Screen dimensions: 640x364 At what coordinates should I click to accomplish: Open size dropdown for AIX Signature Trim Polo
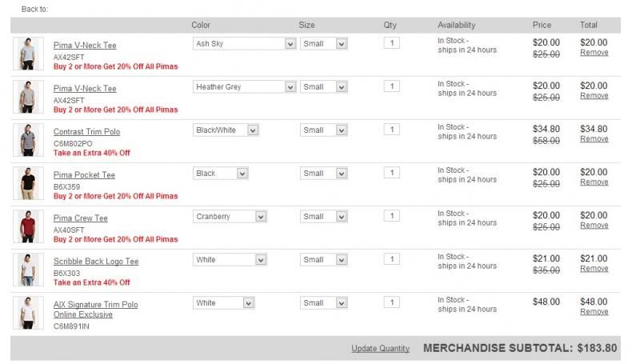[x=323, y=303]
